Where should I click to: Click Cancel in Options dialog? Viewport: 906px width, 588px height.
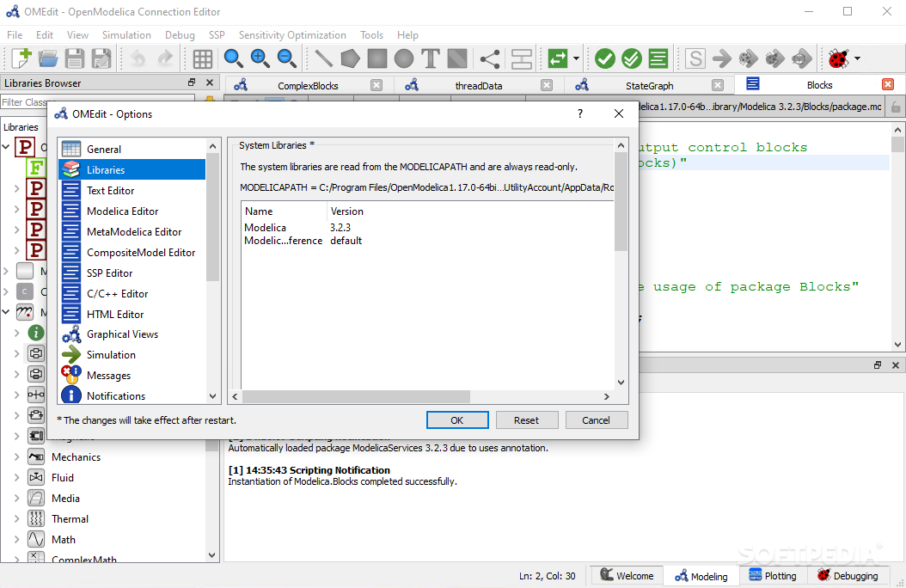[x=596, y=420]
